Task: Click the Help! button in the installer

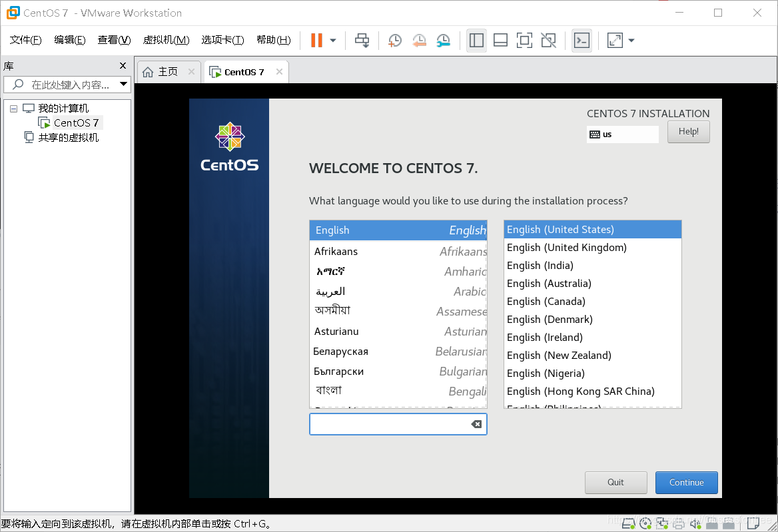Action: point(688,132)
